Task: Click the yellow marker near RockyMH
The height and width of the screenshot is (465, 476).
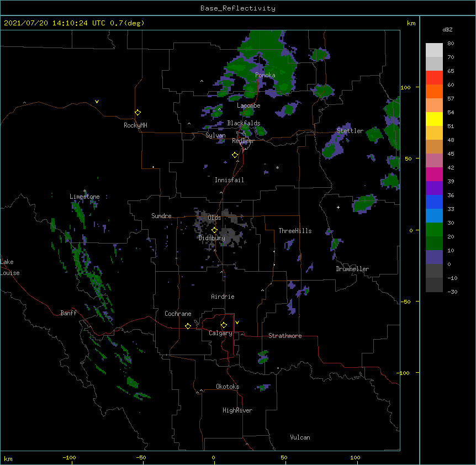Action: coord(137,112)
